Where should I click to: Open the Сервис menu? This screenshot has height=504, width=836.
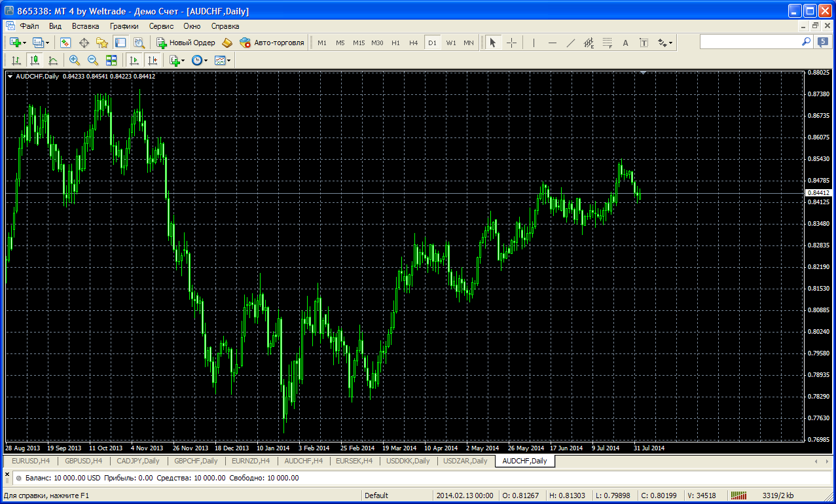coord(161,26)
